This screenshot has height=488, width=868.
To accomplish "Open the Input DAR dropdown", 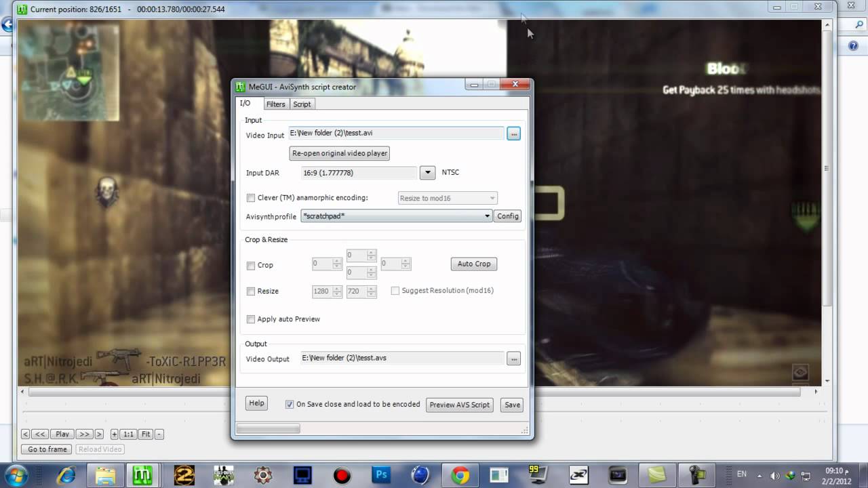I will pos(427,173).
